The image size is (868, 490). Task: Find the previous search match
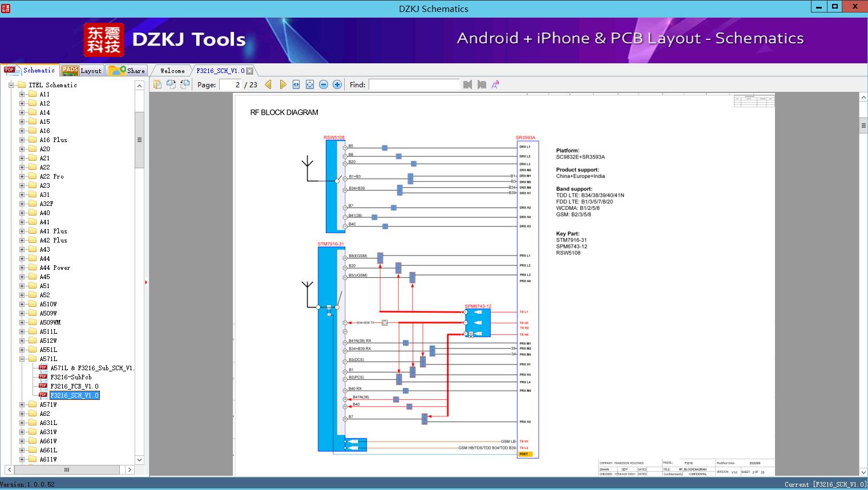pos(468,84)
